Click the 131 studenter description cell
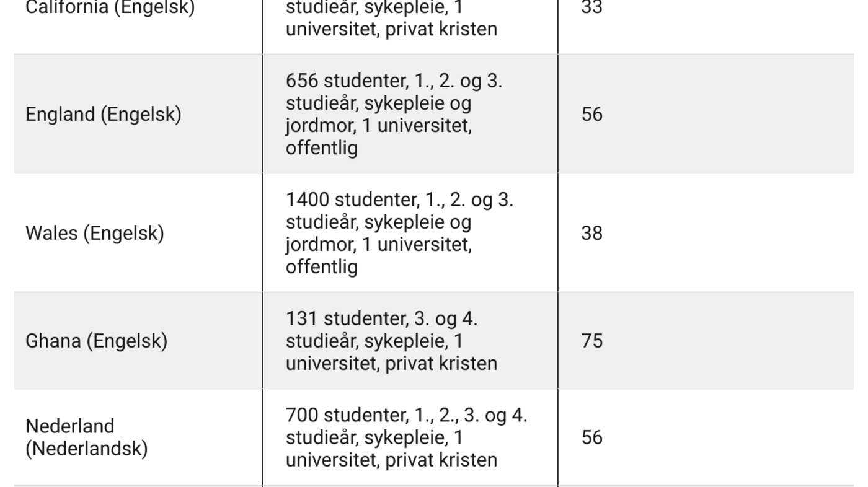Viewport: 868px width, 487px height. (x=410, y=341)
